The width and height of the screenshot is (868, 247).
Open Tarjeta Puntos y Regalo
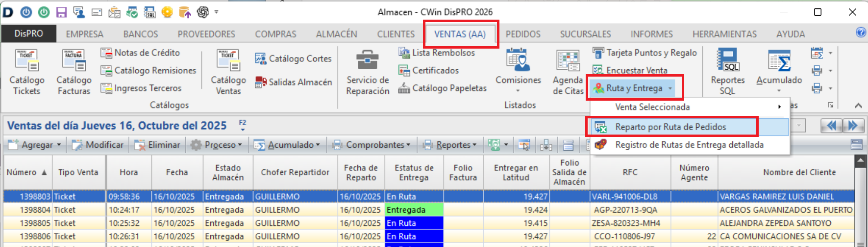coord(645,53)
